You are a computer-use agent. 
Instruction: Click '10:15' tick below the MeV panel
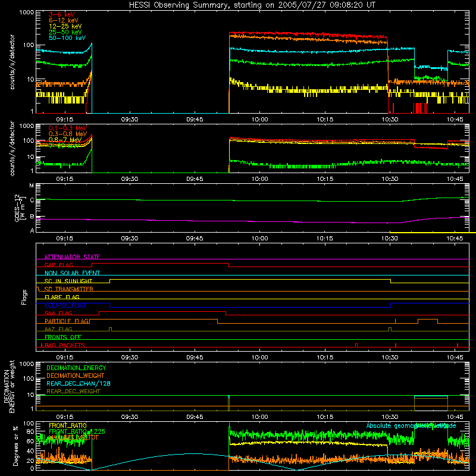coord(325,179)
